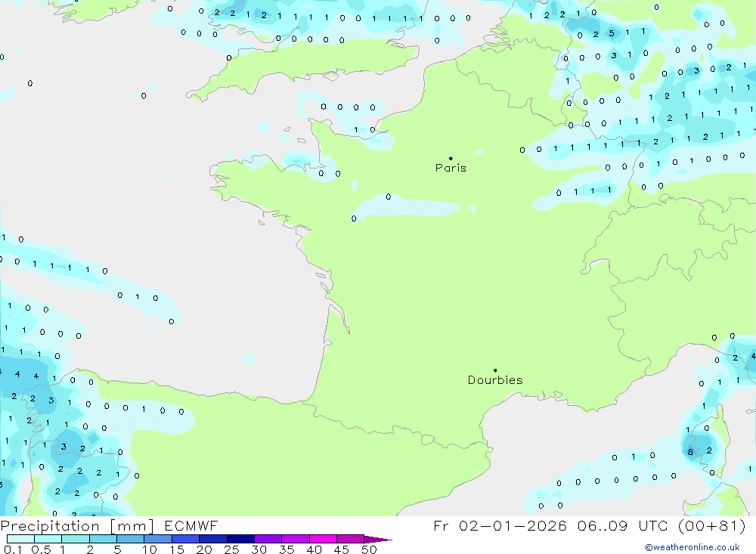The height and width of the screenshot is (554, 756).
Task: Click the legend label '10'
Action: click(149, 549)
